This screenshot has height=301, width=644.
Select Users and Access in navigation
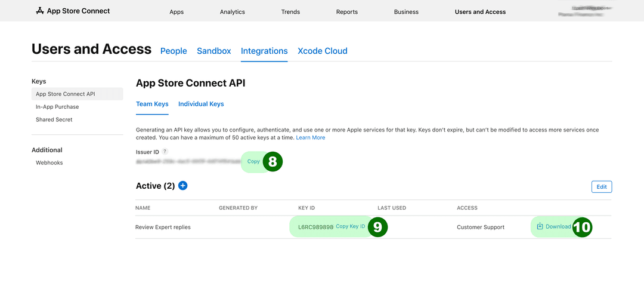pos(480,12)
